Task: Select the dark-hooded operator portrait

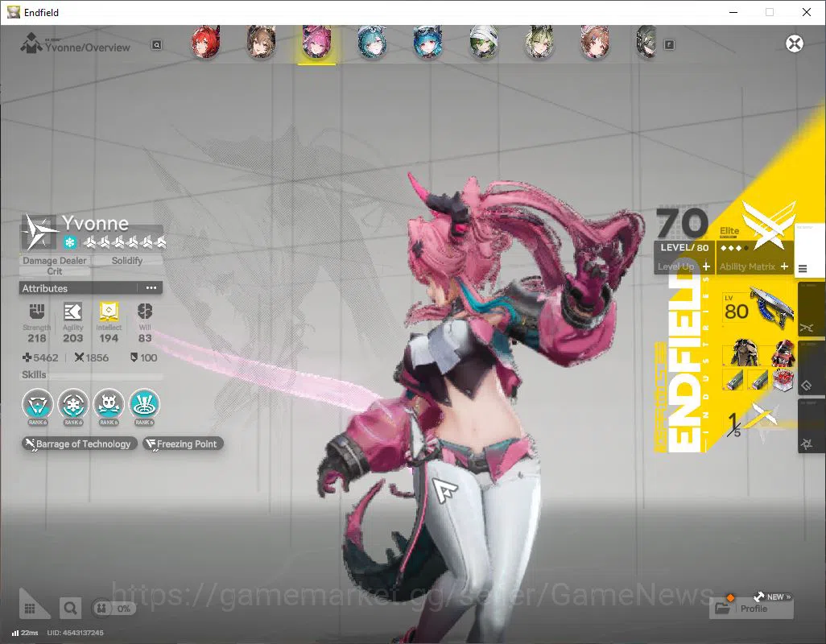Action: point(647,42)
